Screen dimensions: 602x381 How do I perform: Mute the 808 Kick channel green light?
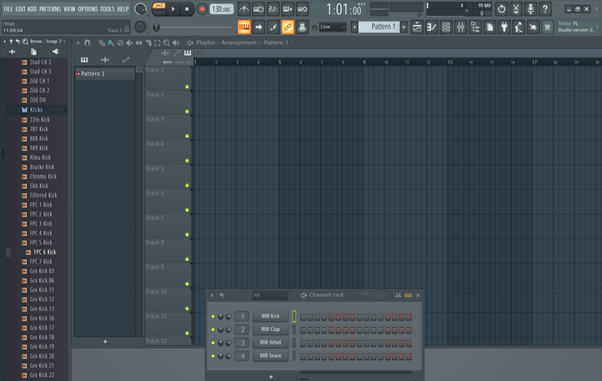[x=213, y=316]
